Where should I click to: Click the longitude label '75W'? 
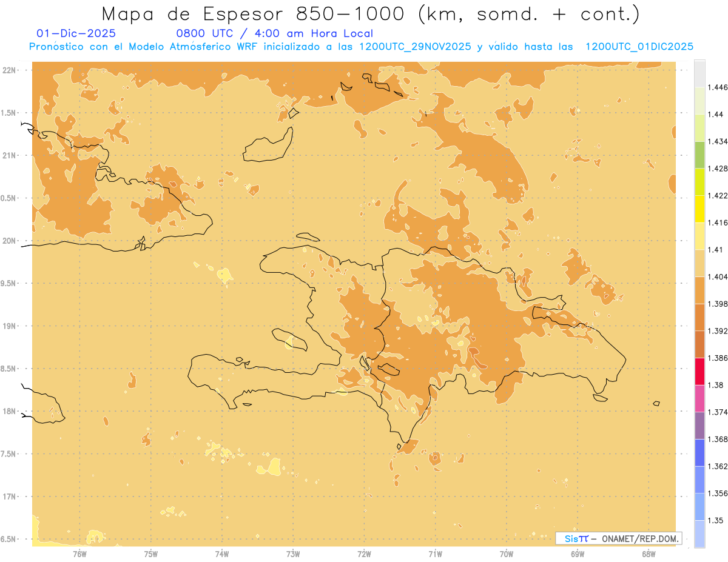(151, 554)
